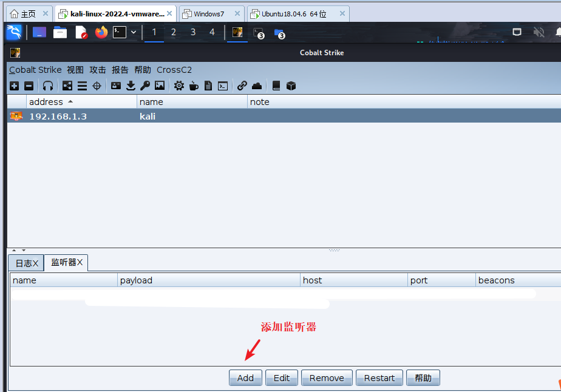Screen dimensions: 561x392
Task: Switch to workspace 3
Action: click(x=193, y=32)
